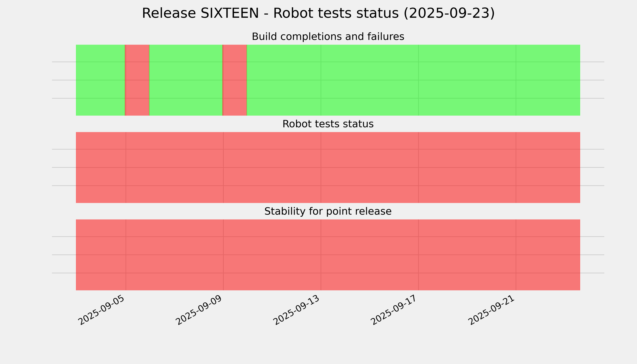This screenshot has width=637, height=364.
Task: Click Robot tests red area left of 09-05 gridline
Action: click(101, 167)
